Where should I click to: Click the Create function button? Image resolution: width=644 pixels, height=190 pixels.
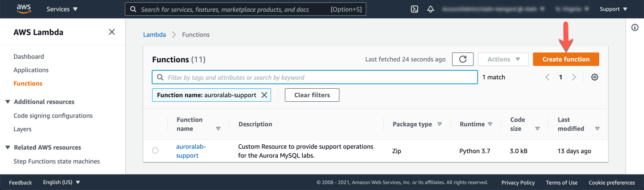tap(566, 59)
